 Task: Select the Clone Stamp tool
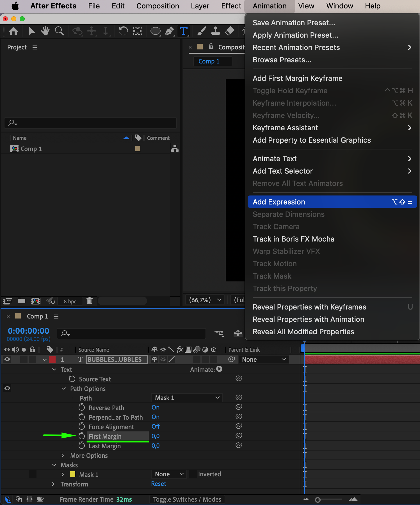[215, 31]
